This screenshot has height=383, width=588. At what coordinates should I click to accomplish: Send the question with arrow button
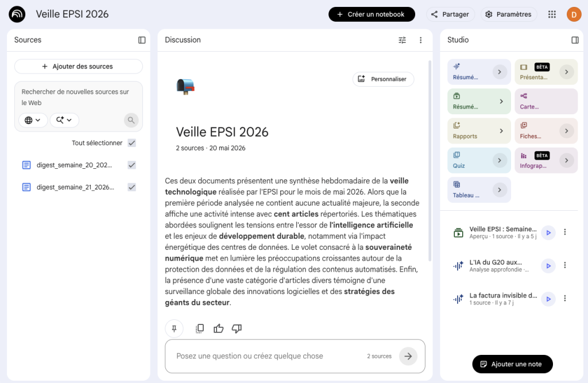click(408, 356)
